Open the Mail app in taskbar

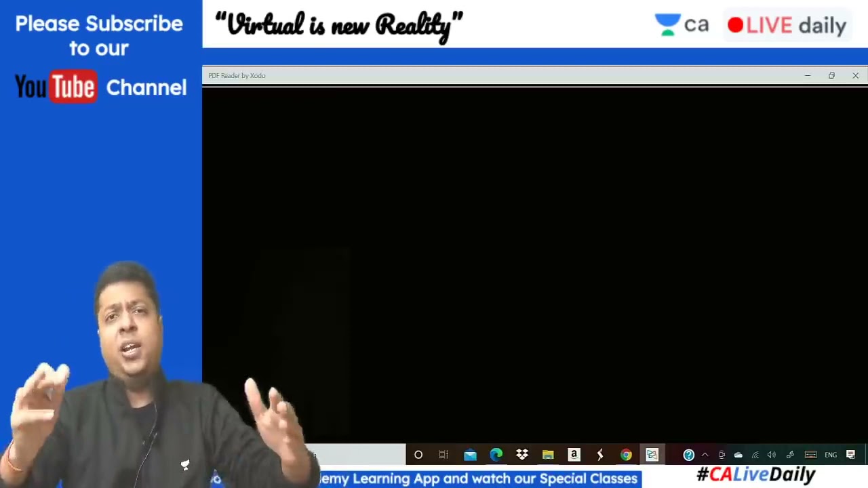(x=470, y=455)
